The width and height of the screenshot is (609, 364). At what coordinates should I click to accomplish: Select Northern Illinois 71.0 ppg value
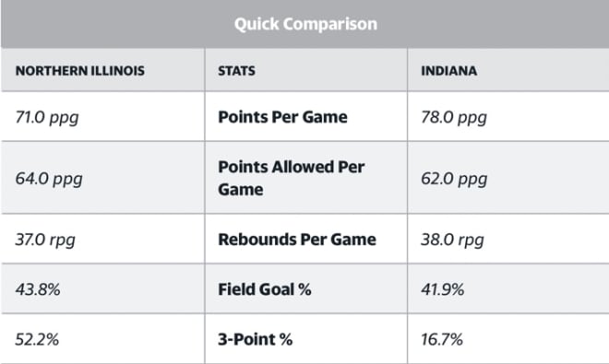point(47,117)
